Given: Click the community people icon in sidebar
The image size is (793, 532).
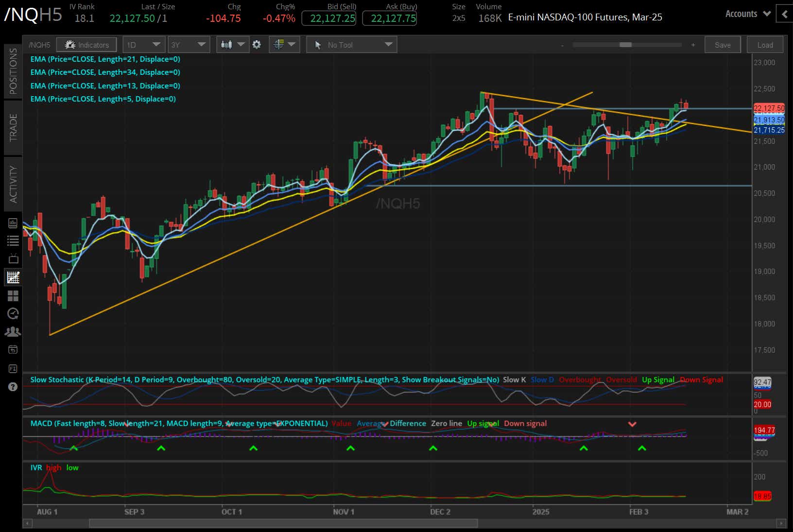Looking at the screenshot, I should (13, 331).
